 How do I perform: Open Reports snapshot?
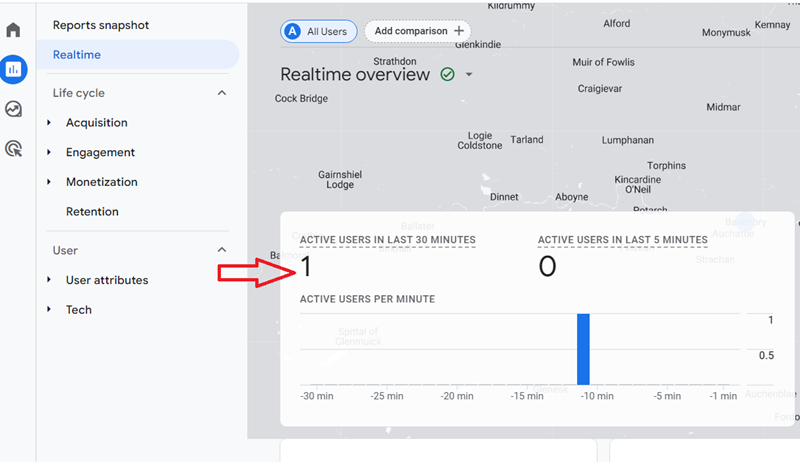tap(101, 25)
